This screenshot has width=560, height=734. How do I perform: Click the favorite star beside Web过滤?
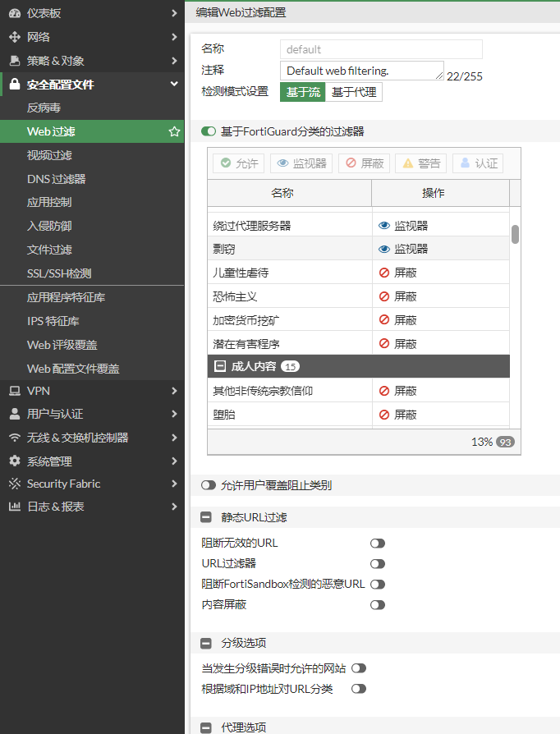pos(174,131)
